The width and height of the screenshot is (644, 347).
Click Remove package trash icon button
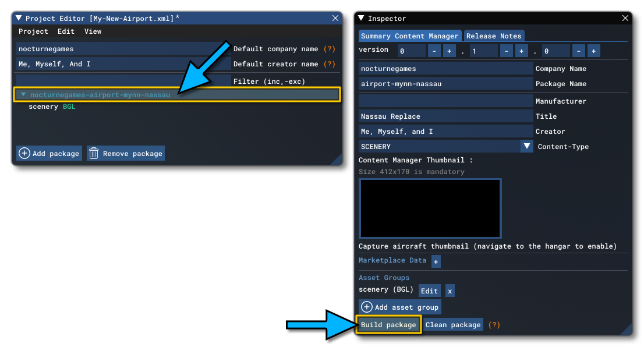[126, 153]
